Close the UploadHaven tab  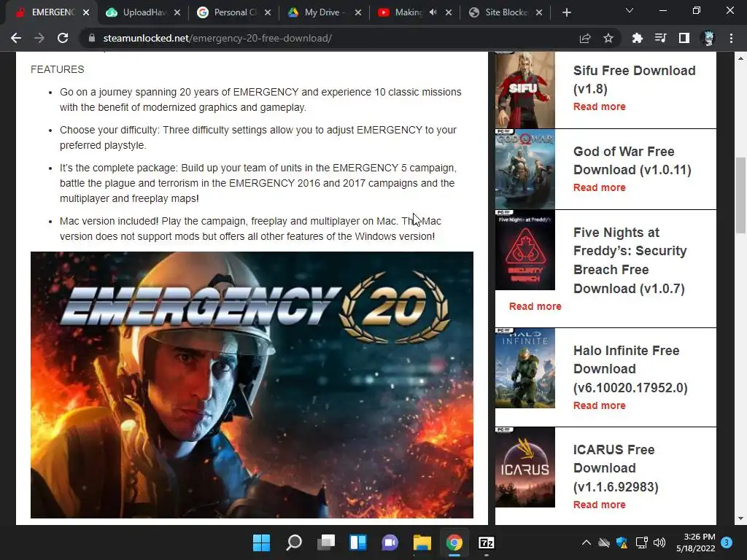177,12
